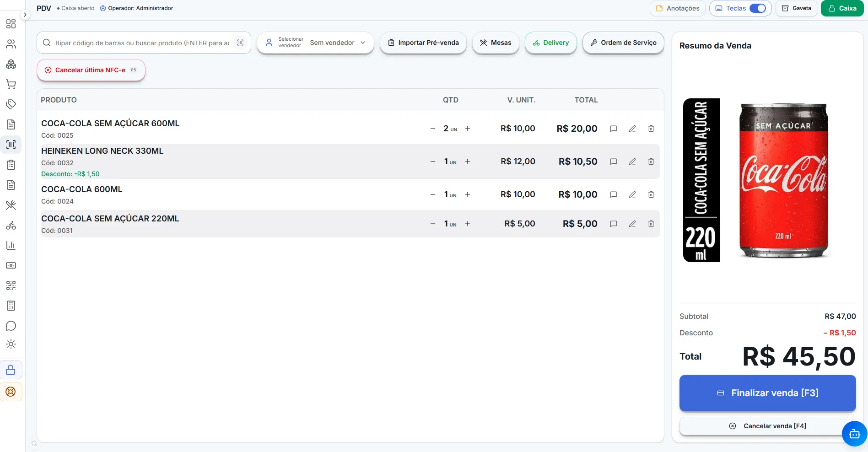This screenshot has width=868, height=452.
Task: Open the floating chatbot assistant button
Action: pos(854,434)
